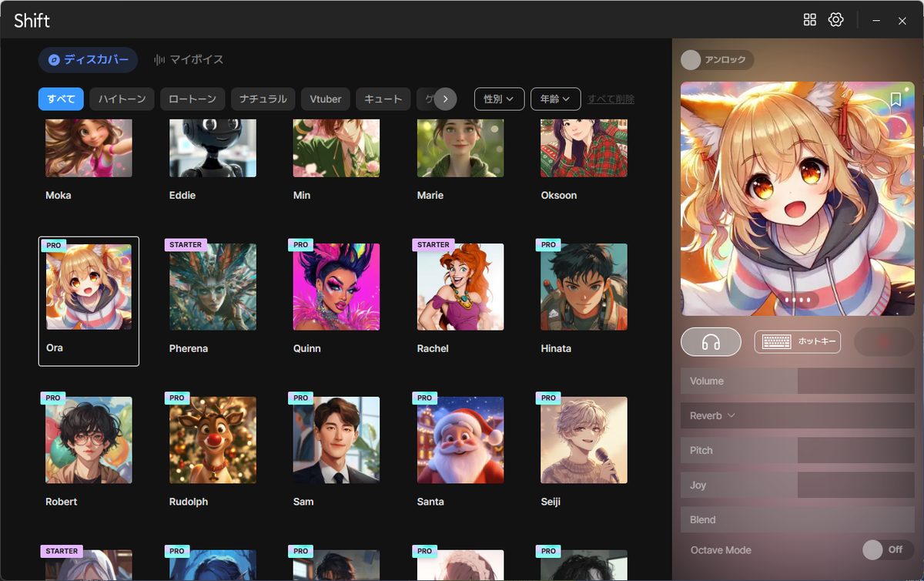
Task: Click the headphones monitor button
Action: (x=711, y=341)
